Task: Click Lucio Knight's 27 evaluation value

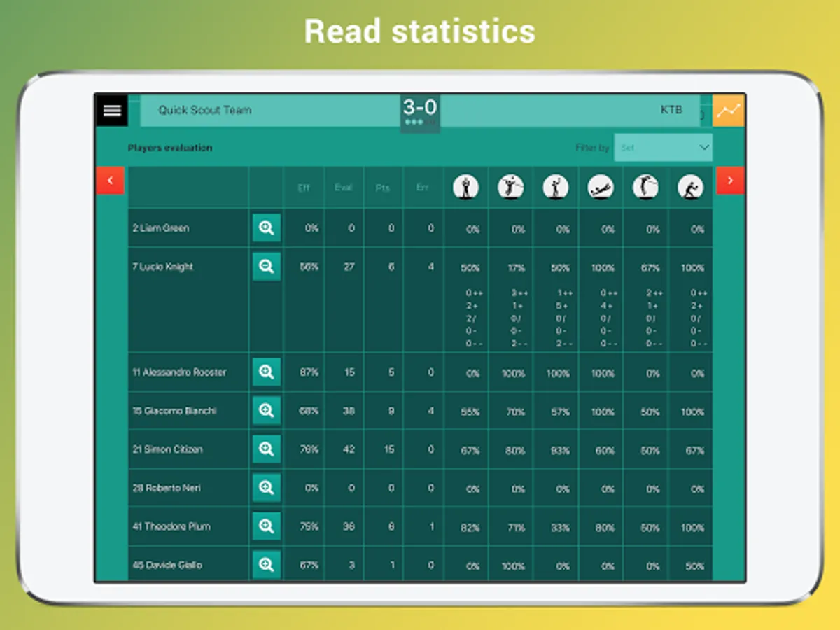Action: point(349,267)
